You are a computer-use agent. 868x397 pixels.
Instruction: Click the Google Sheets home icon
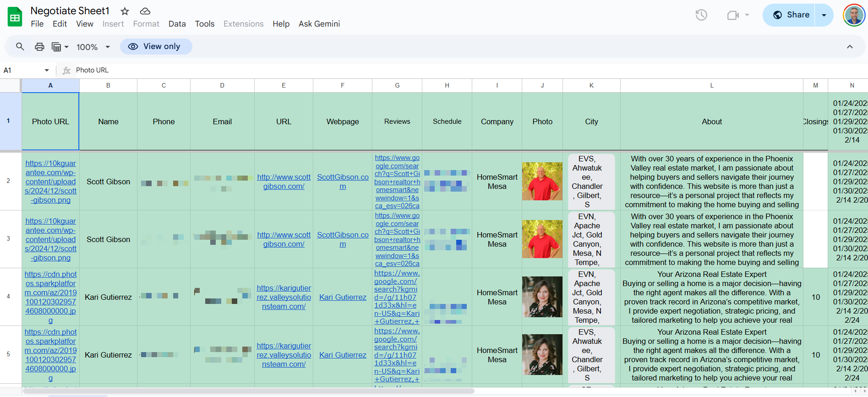pyautogui.click(x=15, y=17)
